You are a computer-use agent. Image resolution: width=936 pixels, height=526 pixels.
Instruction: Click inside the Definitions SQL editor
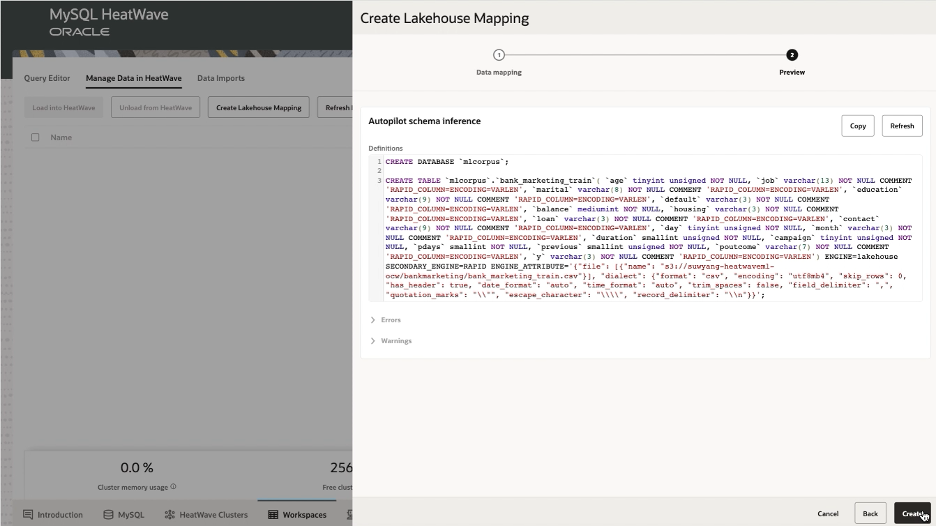(x=645, y=228)
